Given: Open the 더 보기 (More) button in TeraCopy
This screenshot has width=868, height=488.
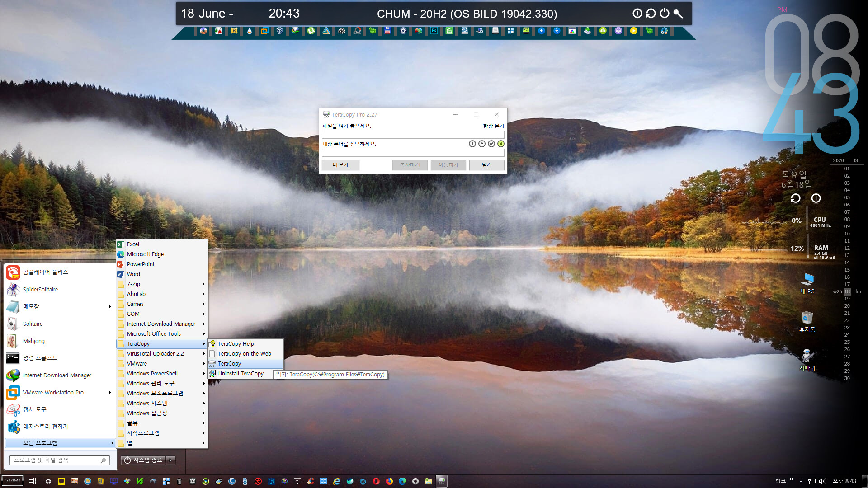Looking at the screenshot, I should click(x=340, y=165).
